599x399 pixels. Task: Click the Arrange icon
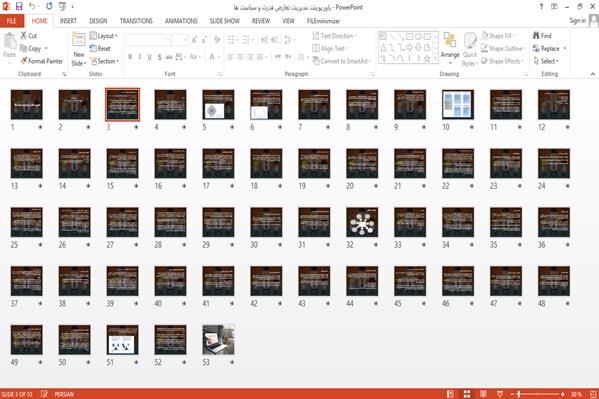[450, 41]
